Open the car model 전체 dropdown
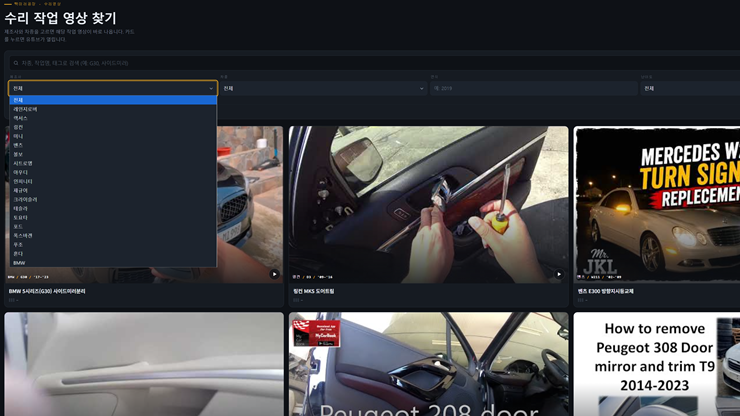 pos(323,88)
